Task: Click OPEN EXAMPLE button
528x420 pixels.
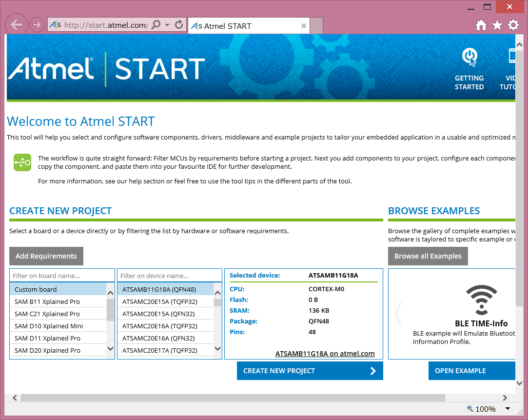Action: (472, 371)
